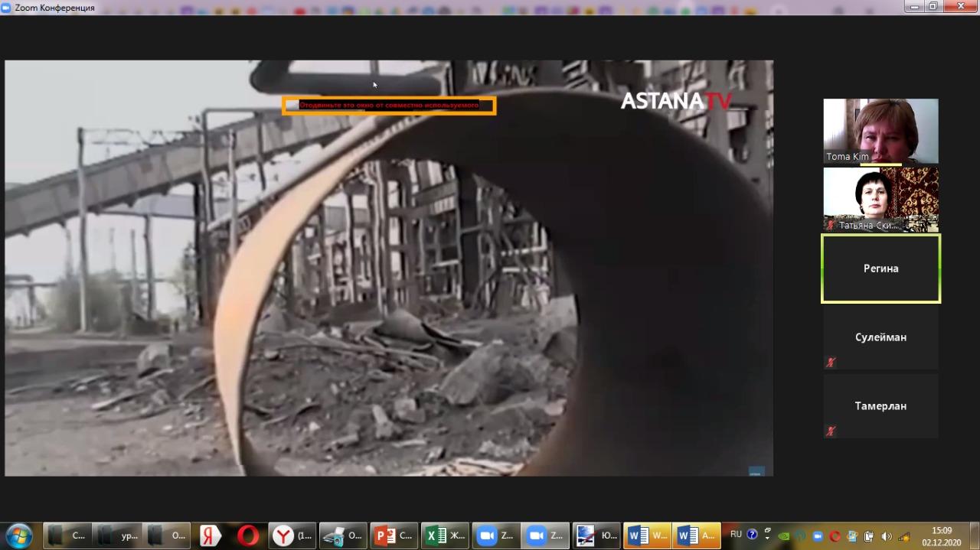Screen dimensions: 980x550
Task: Open the clock showing 15:09
Action: coord(941,535)
